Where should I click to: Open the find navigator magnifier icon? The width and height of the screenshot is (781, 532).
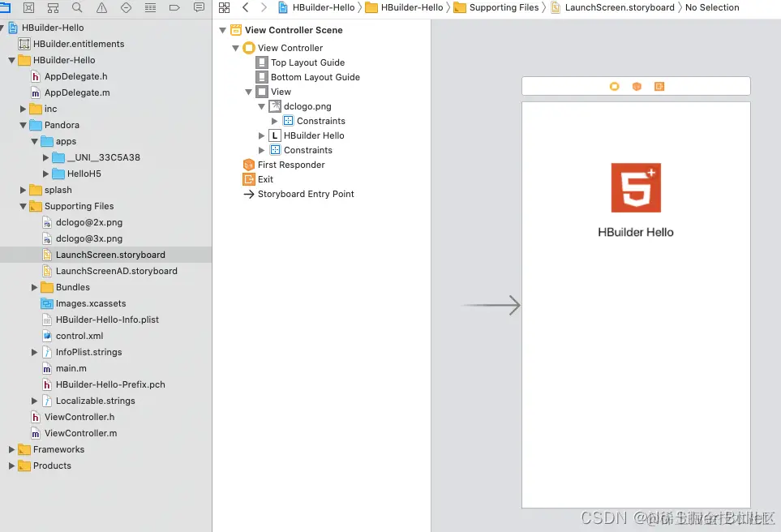click(x=77, y=7)
